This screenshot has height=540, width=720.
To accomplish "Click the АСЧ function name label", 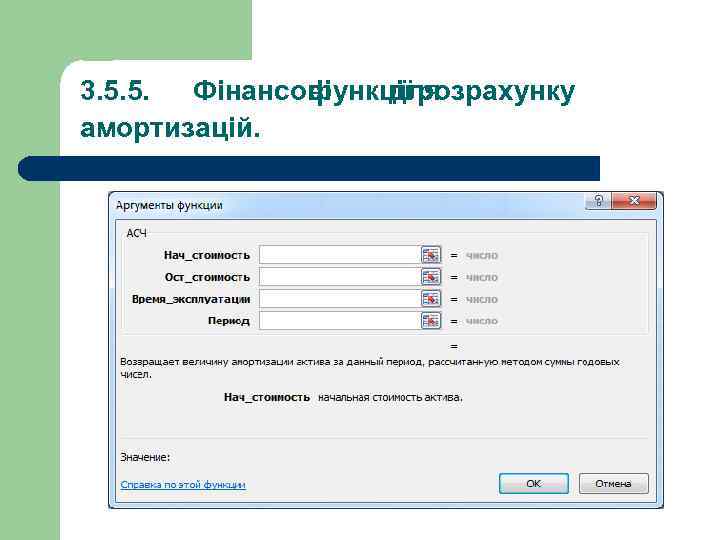I will 136,233.
